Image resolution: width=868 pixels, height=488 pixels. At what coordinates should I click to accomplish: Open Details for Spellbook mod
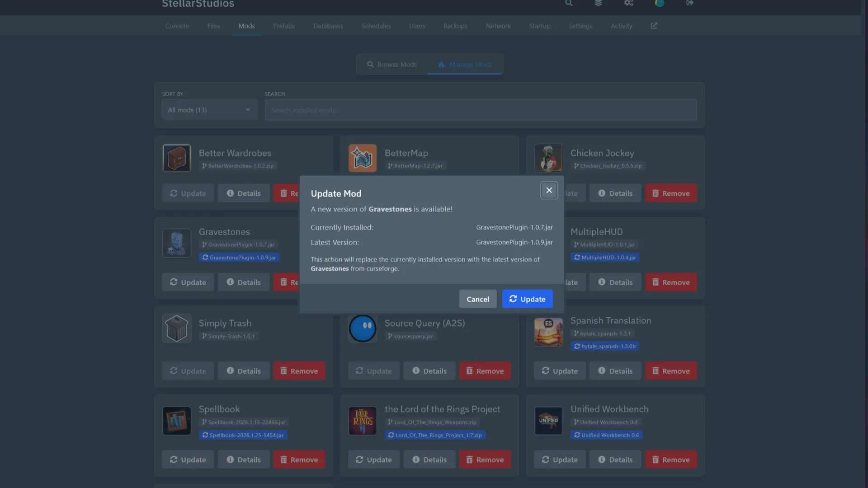[x=244, y=460]
